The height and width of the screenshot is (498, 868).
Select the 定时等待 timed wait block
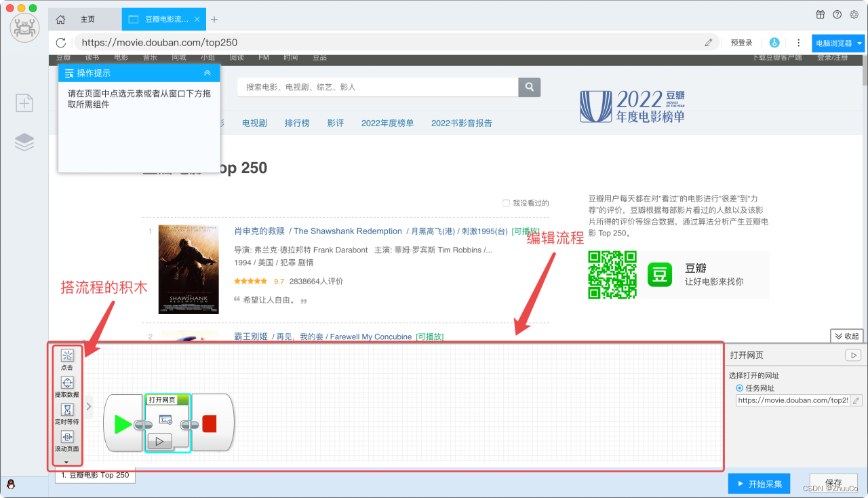coord(67,414)
